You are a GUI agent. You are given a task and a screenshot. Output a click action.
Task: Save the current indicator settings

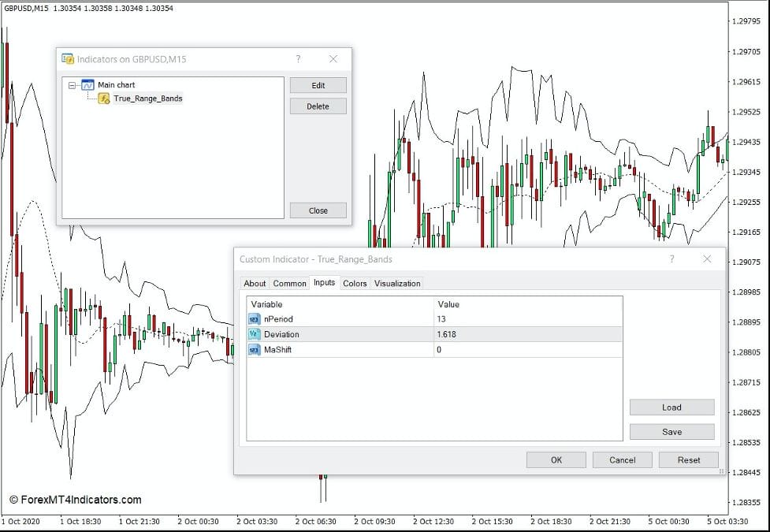click(671, 432)
